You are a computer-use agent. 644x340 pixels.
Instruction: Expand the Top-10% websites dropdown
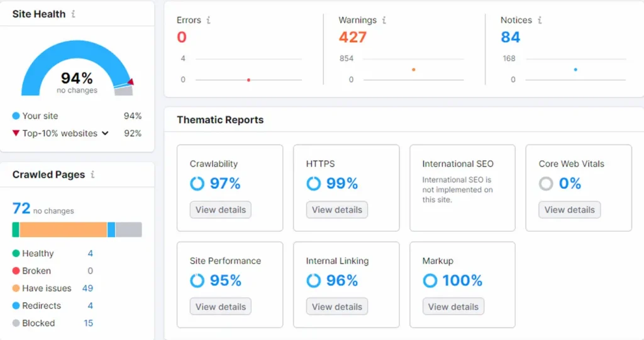[x=105, y=133]
